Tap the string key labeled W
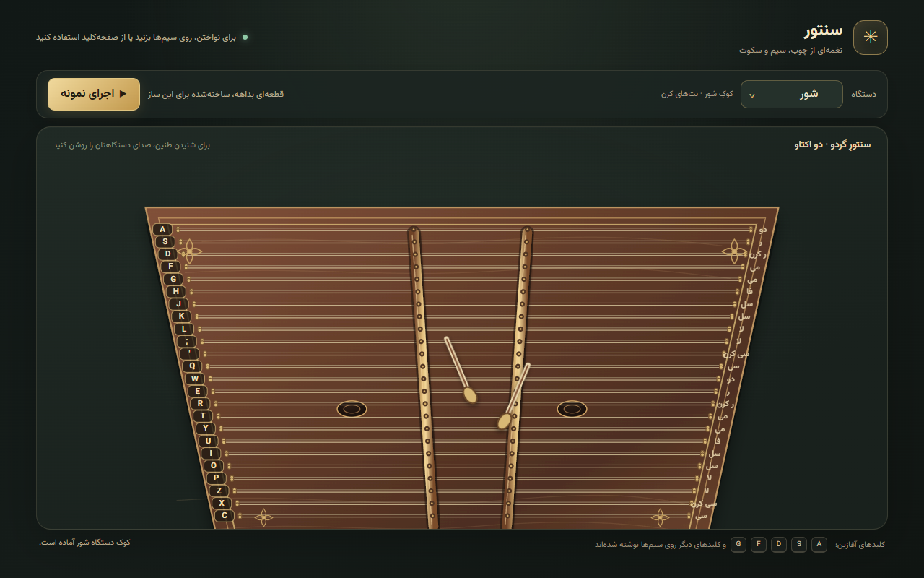924x578 pixels. [x=194, y=379]
